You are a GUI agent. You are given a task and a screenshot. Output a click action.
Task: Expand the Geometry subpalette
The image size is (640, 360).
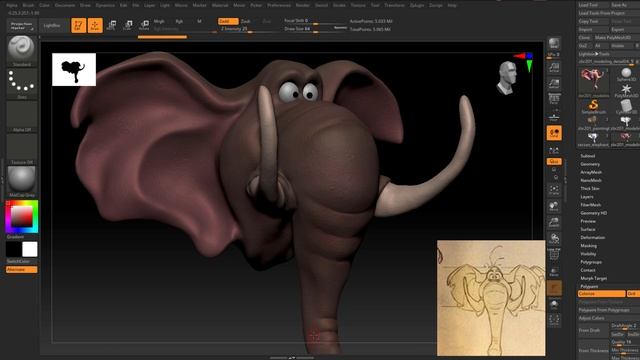590,164
